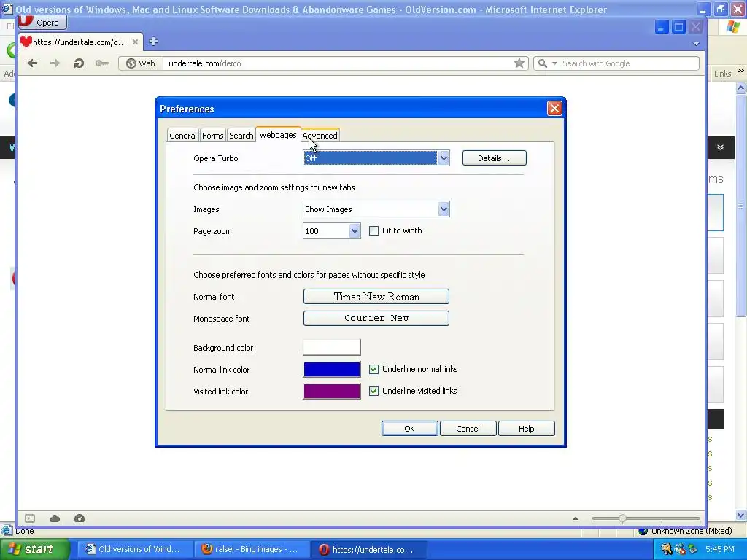
Task: Switch to the General tab
Action: 183,135
